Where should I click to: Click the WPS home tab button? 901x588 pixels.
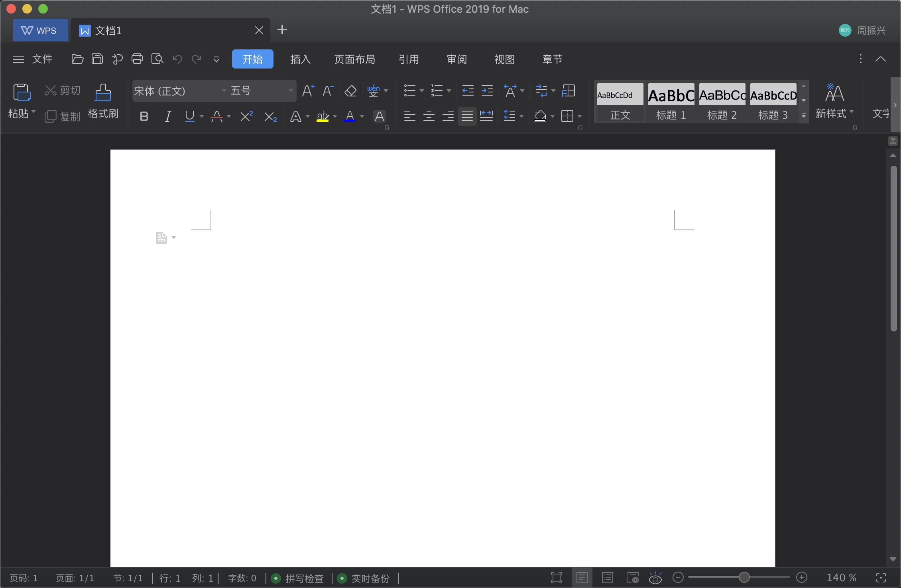pyautogui.click(x=40, y=30)
